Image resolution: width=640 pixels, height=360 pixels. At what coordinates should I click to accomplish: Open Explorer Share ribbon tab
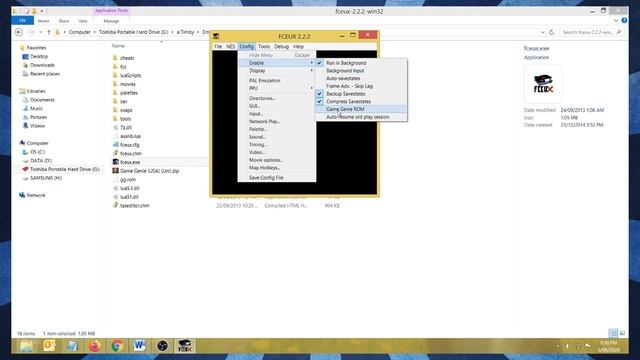pos(64,21)
